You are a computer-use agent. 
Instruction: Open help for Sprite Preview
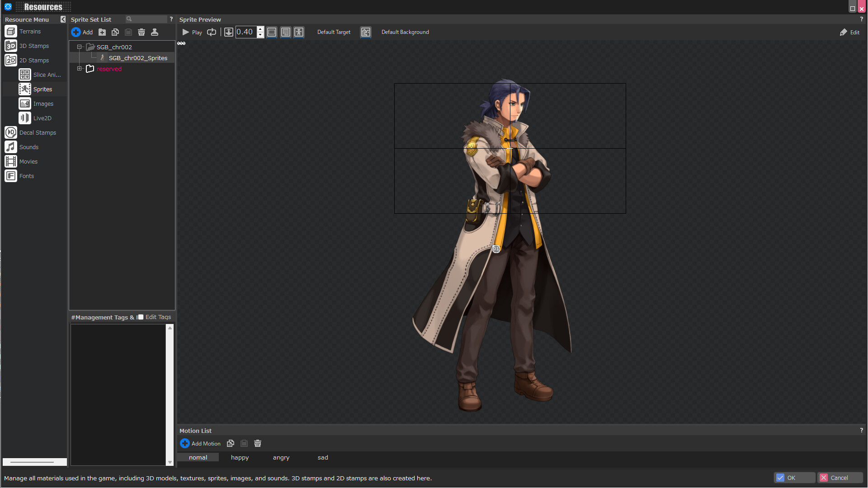(861, 19)
